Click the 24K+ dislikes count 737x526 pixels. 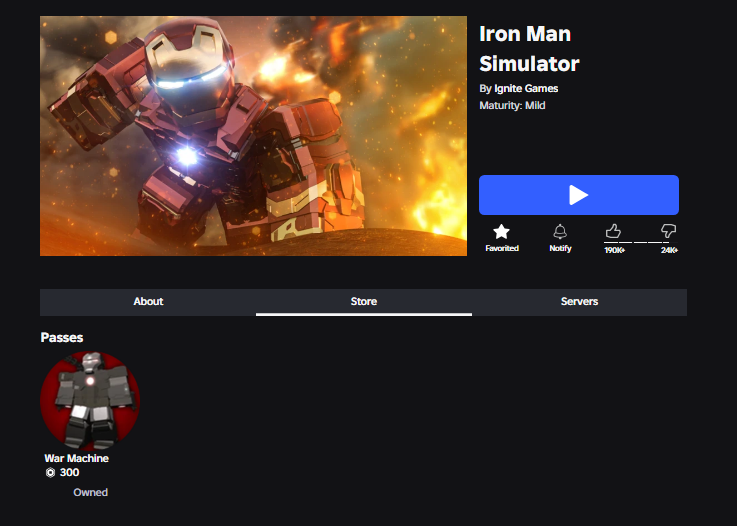(669, 250)
